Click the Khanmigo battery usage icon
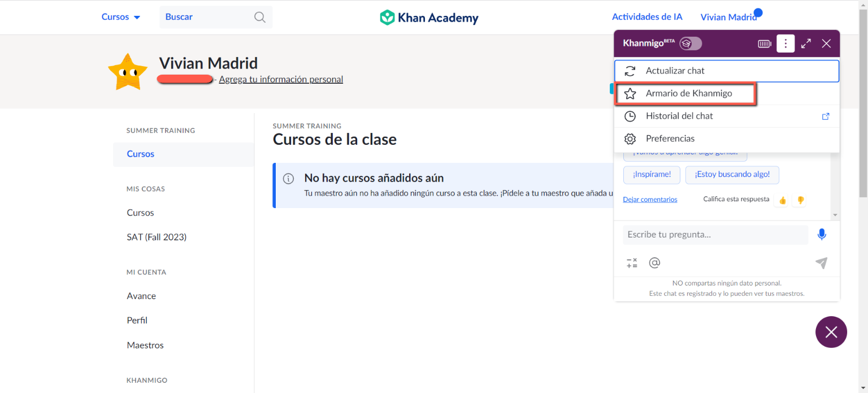Image resolution: width=868 pixels, height=393 pixels. [x=765, y=44]
